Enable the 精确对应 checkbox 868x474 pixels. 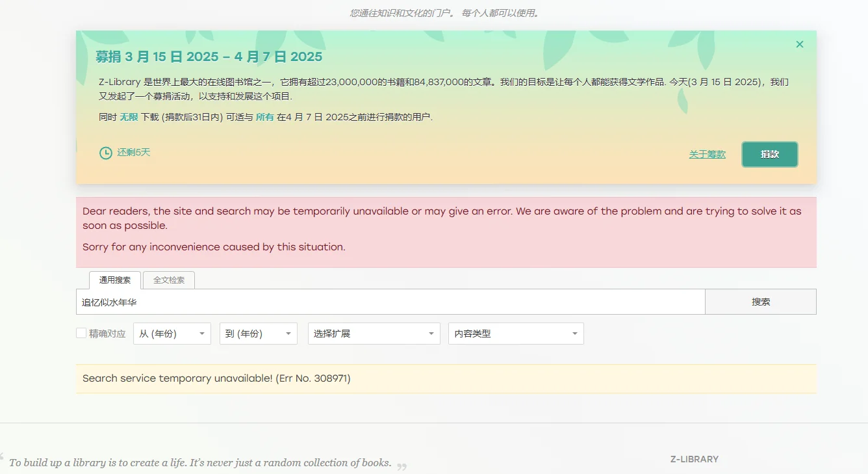point(81,333)
